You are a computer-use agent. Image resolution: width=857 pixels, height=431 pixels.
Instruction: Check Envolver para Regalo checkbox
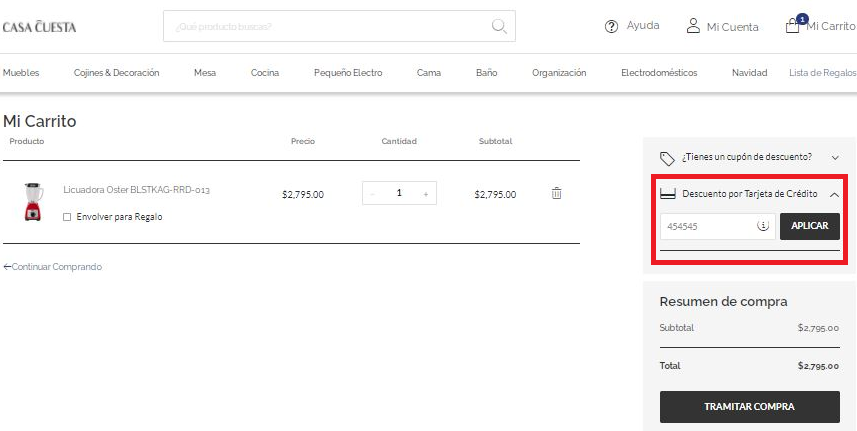[x=67, y=217]
